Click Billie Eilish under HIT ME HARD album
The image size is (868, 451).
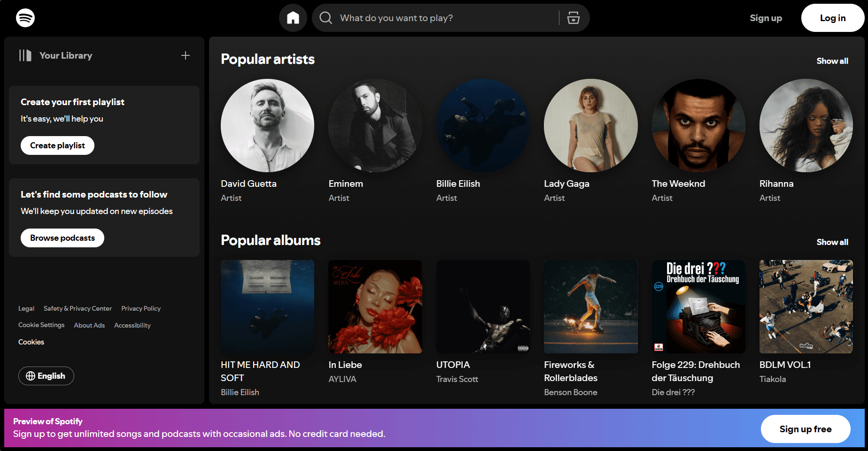(x=240, y=392)
